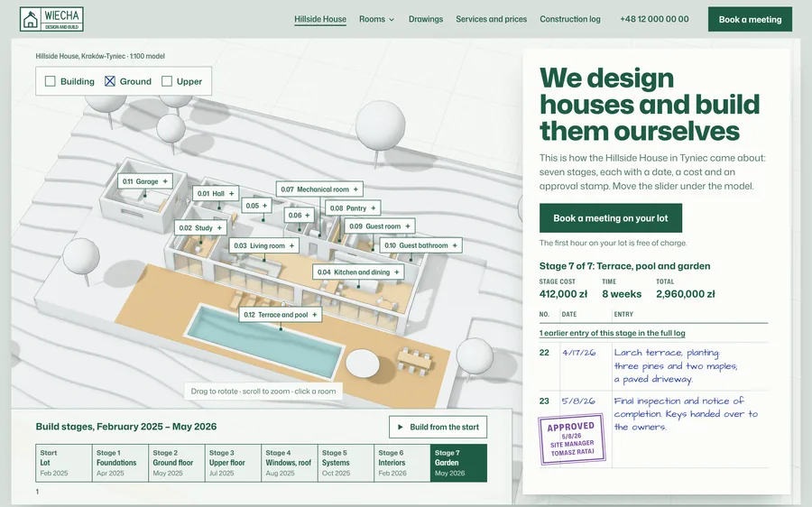Click the 0.04 Kitchen and dining label text
This screenshot has height=507, width=812.
(354, 272)
